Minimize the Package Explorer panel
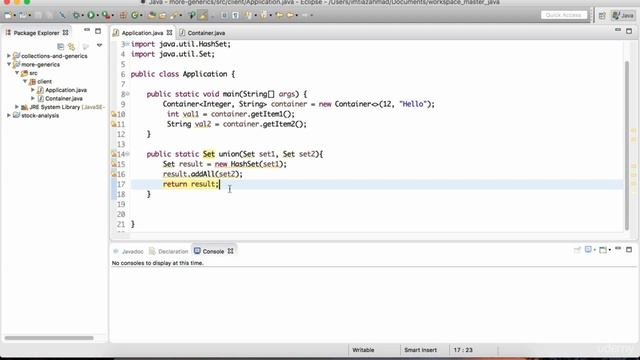640x360 pixels. 87,30
